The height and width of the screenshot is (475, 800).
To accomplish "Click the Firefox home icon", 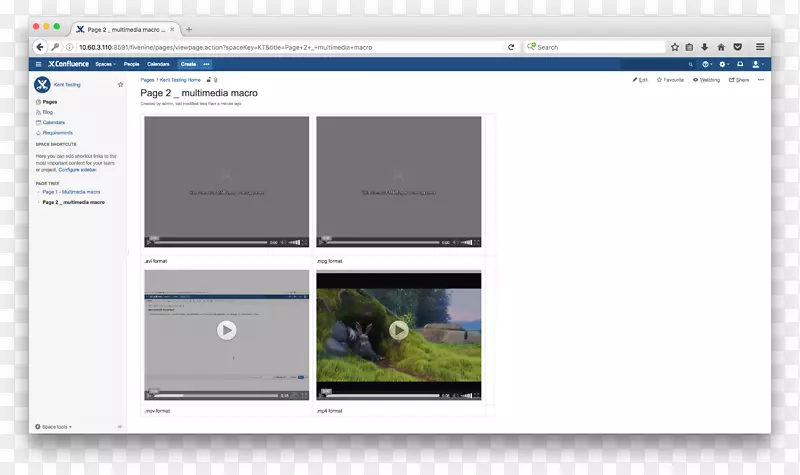I will pyautogui.click(x=721, y=47).
